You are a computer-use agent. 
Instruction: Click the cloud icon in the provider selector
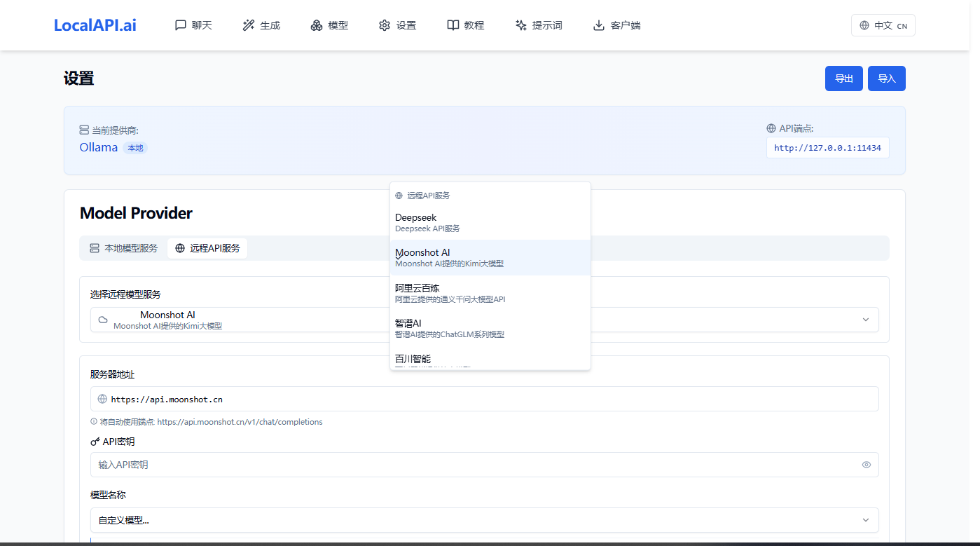tap(103, 320)
